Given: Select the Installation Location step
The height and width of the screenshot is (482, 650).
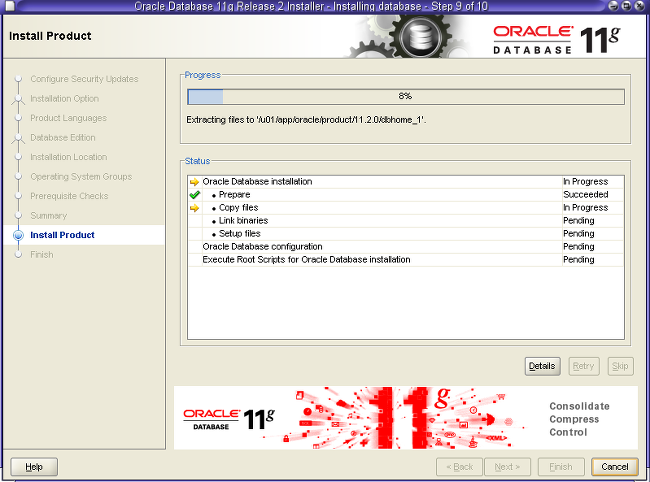Looking at the screenshot, I should (69, 157).
